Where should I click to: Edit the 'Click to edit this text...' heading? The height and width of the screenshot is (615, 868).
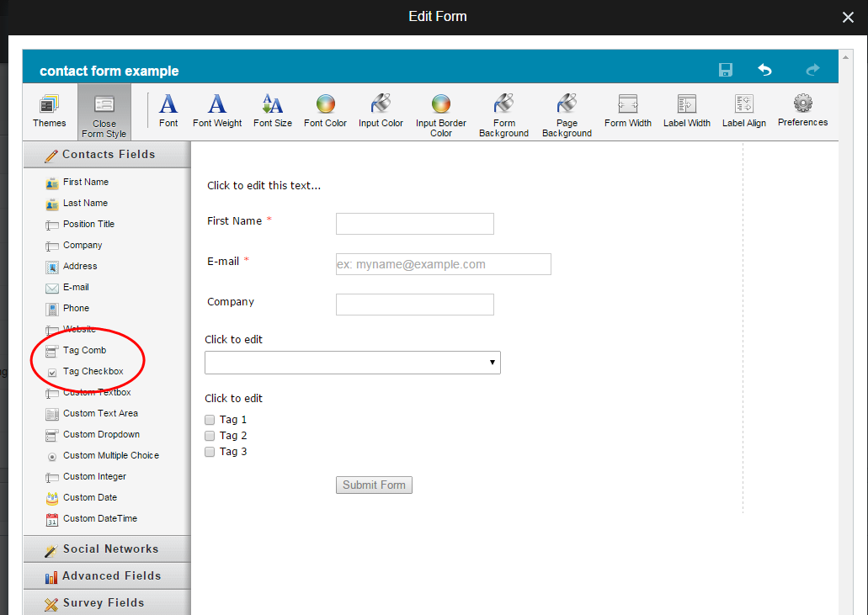tap(264, 186)
